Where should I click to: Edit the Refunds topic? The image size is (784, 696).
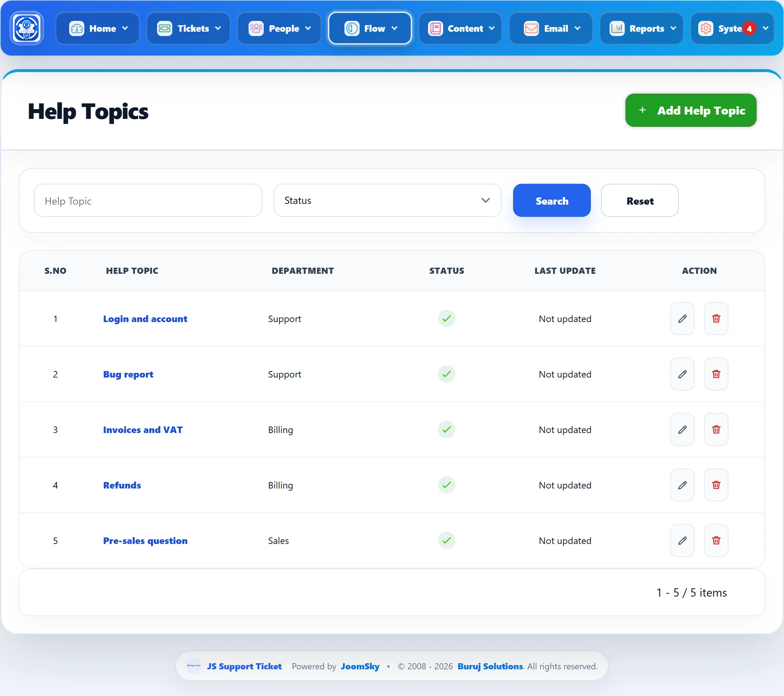click(682, 485)
